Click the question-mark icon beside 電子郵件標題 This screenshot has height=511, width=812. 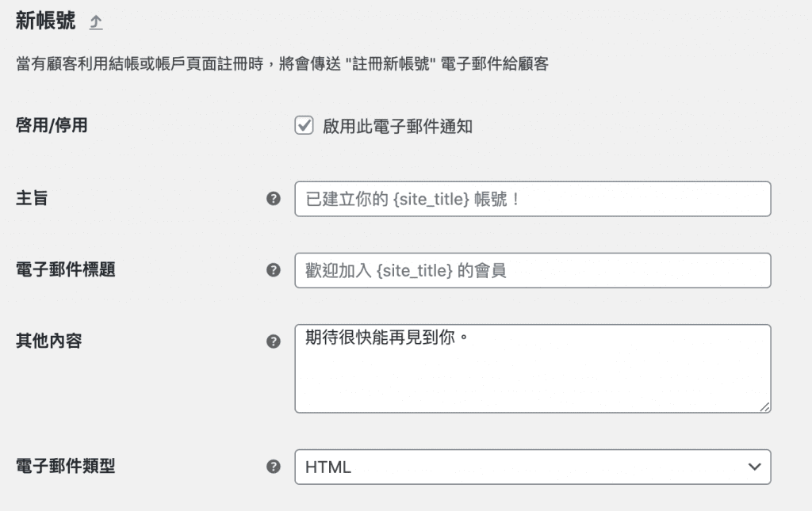pyautogui.click(x=274, y=269)
